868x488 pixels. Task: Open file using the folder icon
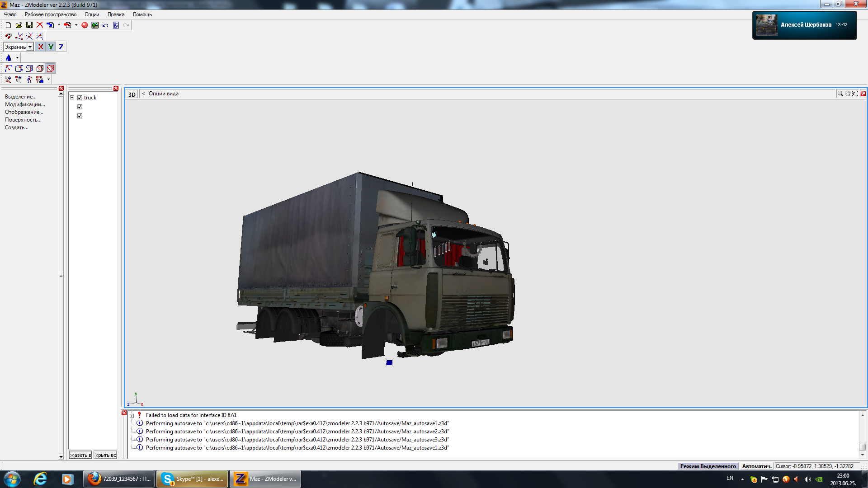coord(19,25)
